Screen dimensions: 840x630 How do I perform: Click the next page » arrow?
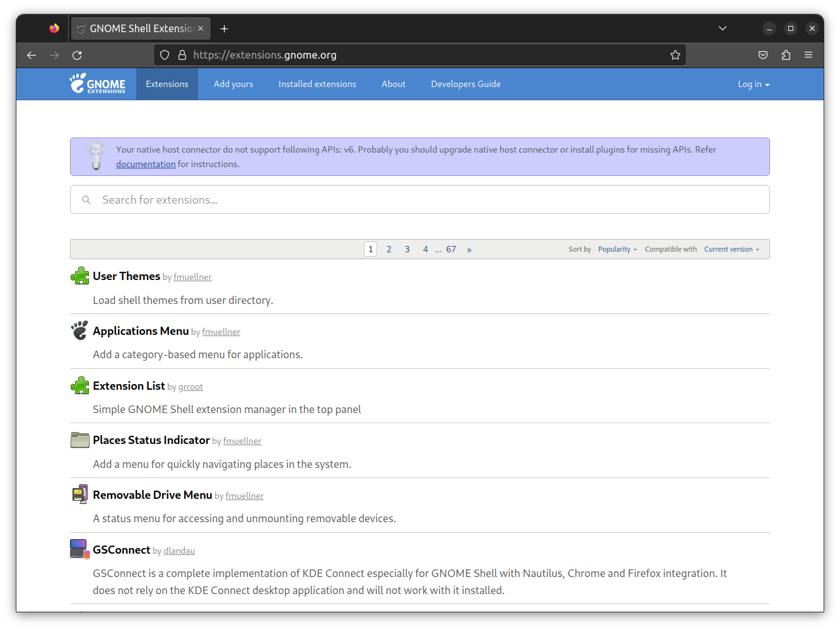[469, 250]
